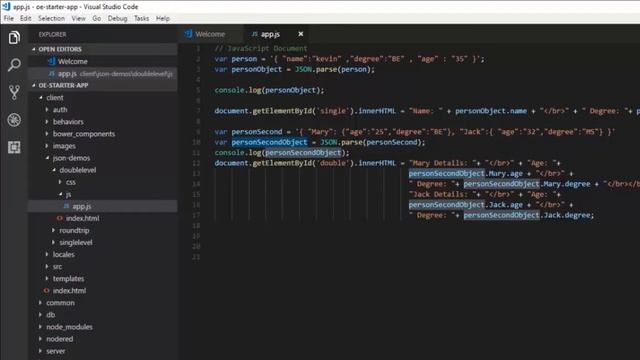Click the VS Code logo in title bar

[6, 7]
